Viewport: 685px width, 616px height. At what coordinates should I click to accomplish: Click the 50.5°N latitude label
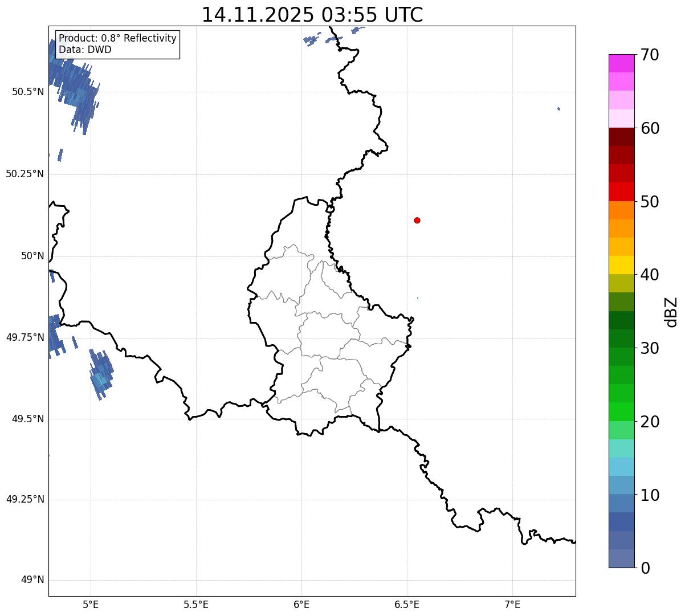pyautogui.click(x=28, y=92)
